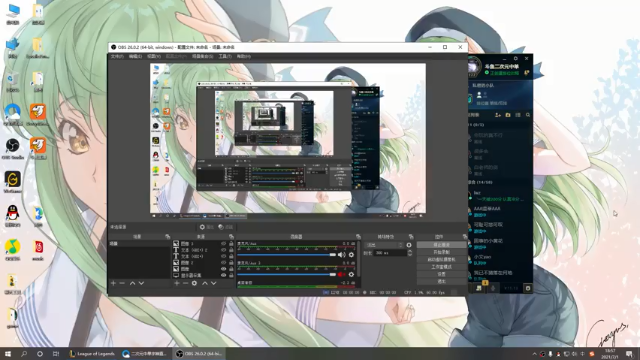The image size is (640, 360).
Task: Click search icon in League friends list
Action: [528, 115]
